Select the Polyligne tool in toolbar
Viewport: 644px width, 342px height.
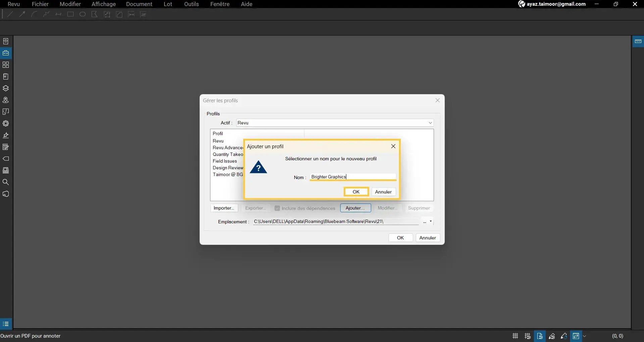(46, 14)
